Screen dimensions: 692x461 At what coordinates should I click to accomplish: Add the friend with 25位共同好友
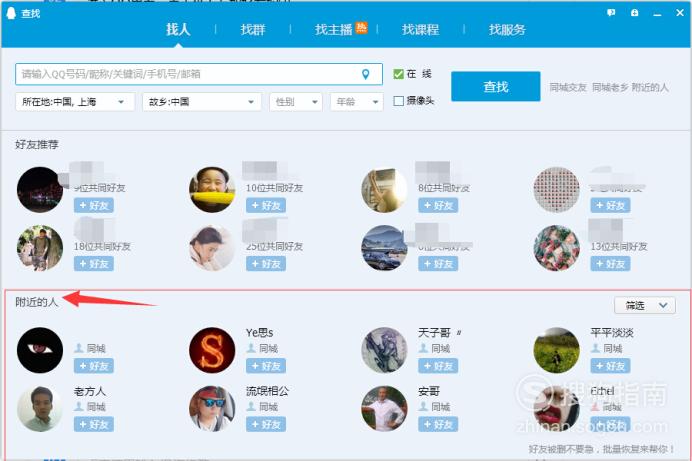tap(266, 264)
